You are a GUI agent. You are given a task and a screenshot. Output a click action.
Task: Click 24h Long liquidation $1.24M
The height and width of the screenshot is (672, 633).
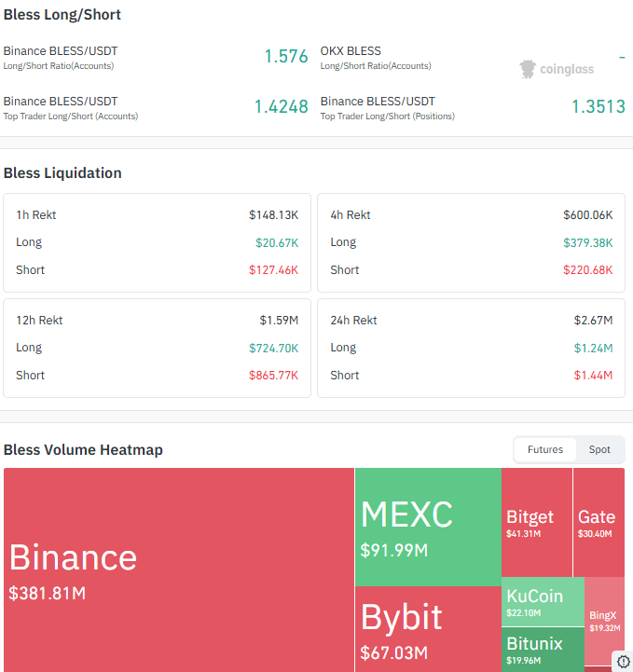tap(593, 349)
